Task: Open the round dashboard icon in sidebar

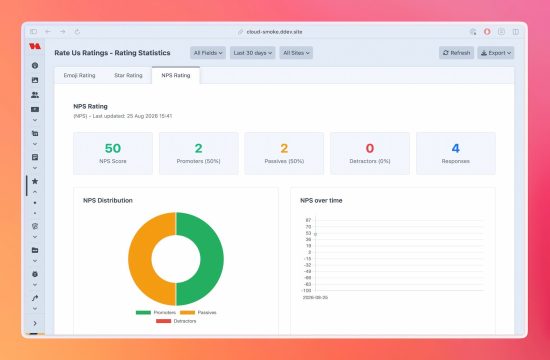Action: (35, 65)
